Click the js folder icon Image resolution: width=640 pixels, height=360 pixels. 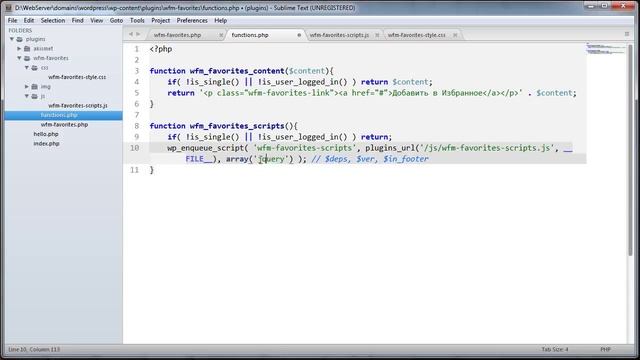click(35, 96)
